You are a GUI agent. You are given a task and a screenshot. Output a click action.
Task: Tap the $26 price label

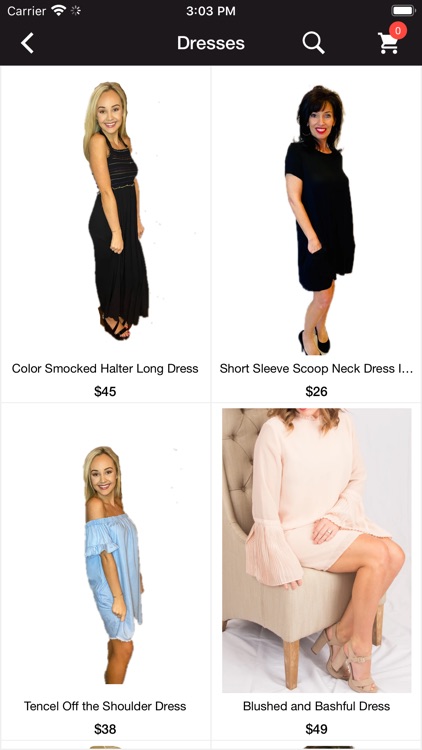(x=316, y=392)
